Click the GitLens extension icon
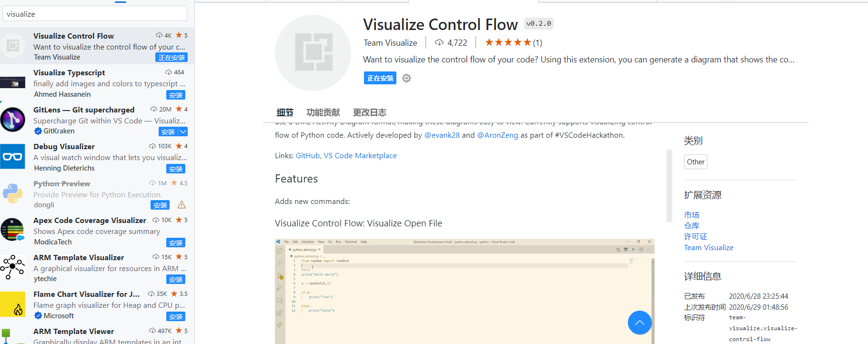The width and height of the screenshot is (868, 344). coord(13,120)
